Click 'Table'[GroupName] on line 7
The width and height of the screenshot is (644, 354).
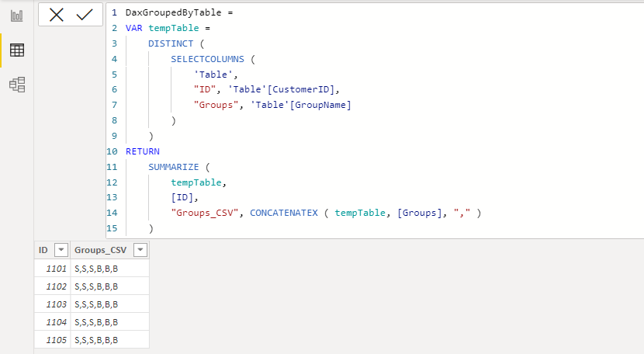tap(301, 106)
